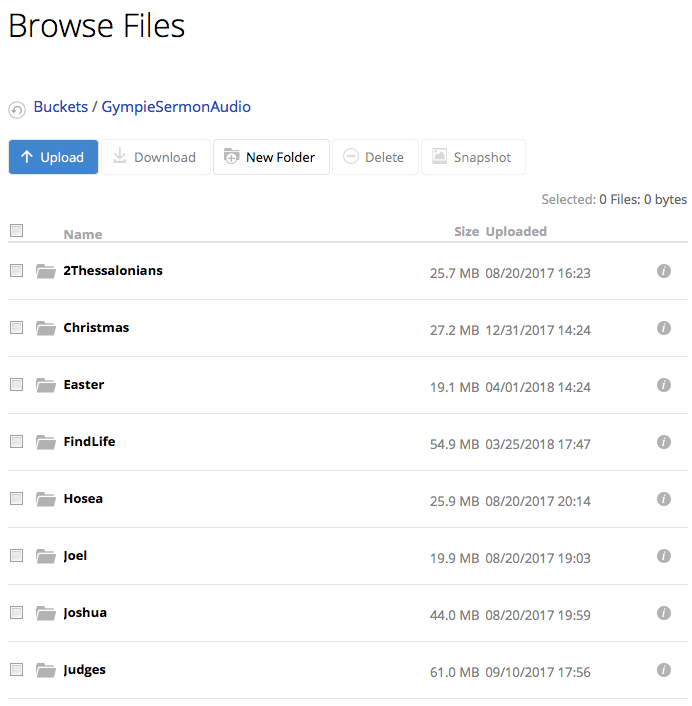The image size is (692, 706).
Task: Click the folder icon next to Joel
Action: click(x=46, y=556)
